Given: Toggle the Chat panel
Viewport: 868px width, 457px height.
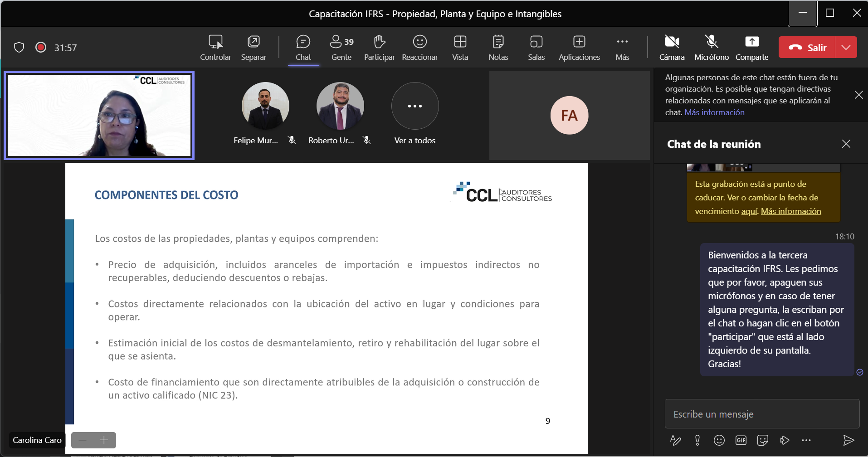Looking at the screenshot, I should 303,48.
